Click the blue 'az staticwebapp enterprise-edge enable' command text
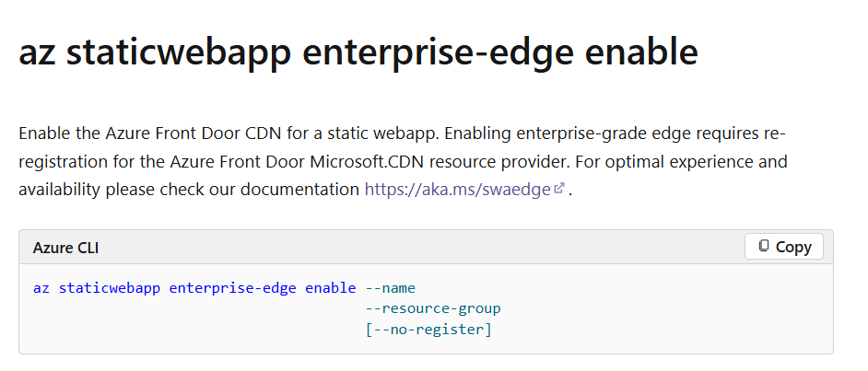 [194, 288]
